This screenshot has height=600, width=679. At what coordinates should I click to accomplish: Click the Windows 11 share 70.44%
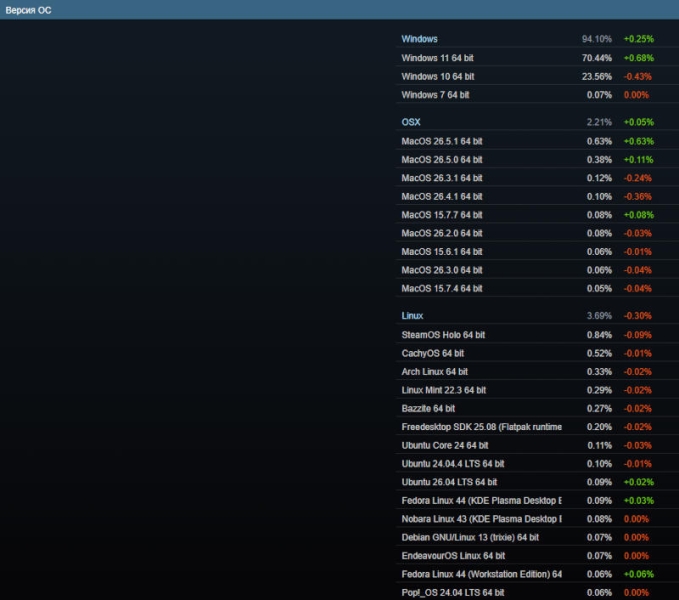tap(597, 58)
